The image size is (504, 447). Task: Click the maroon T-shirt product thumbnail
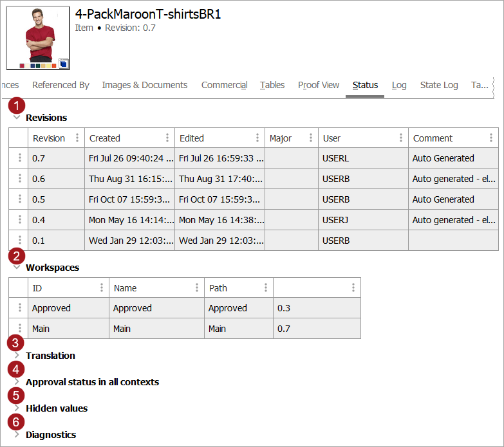point(38,38)
